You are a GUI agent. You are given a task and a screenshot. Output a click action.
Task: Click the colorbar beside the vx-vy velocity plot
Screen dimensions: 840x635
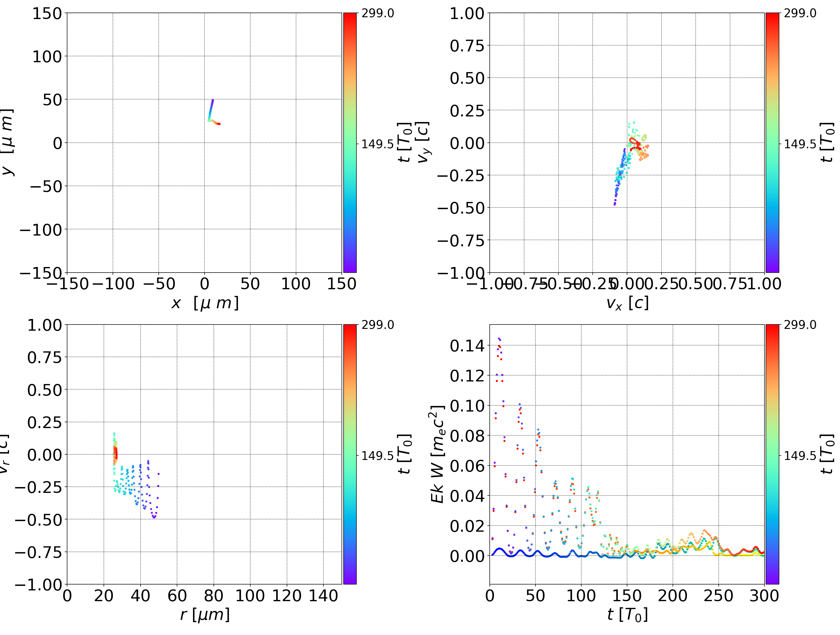point(772,142)
